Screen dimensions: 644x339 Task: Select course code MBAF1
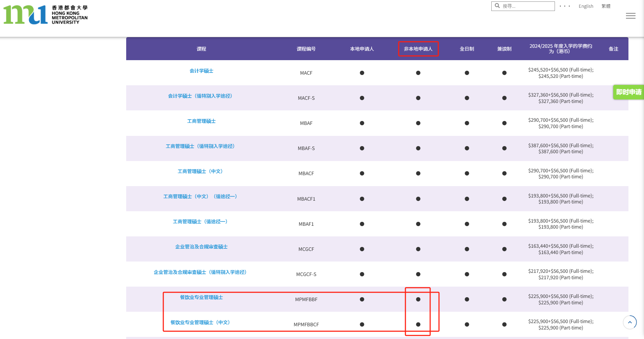click(306, 224)
